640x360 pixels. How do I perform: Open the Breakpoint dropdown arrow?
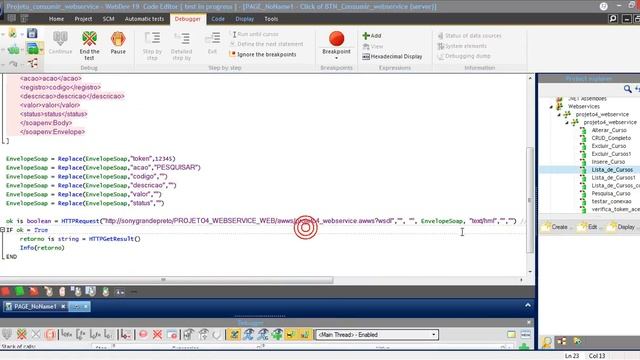pos(336,58)
